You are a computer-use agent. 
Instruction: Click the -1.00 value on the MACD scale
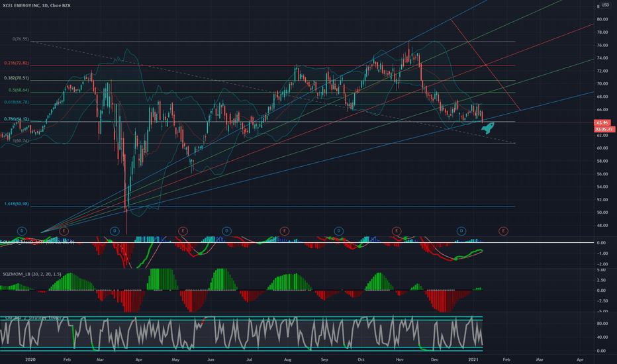point(602,253)
